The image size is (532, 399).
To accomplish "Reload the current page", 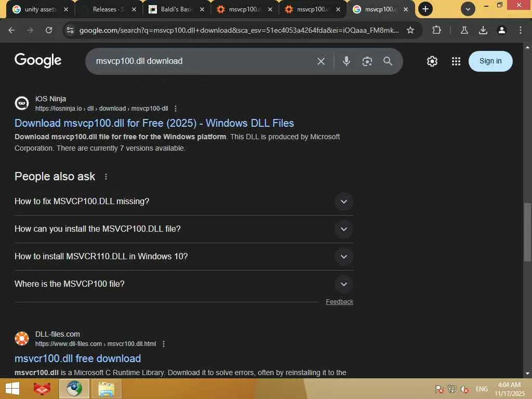I will pyautogui.click(x=49, y=30).
